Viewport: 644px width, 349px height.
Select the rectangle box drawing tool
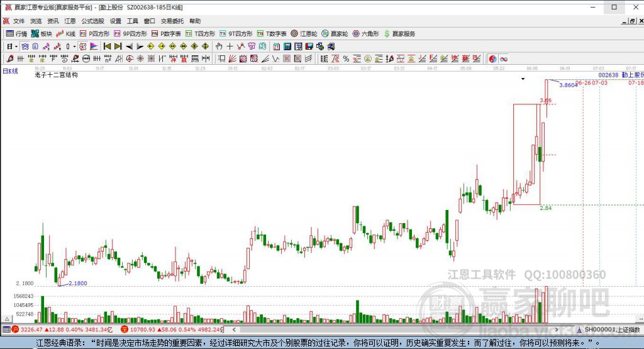click(x=222, y=58)
